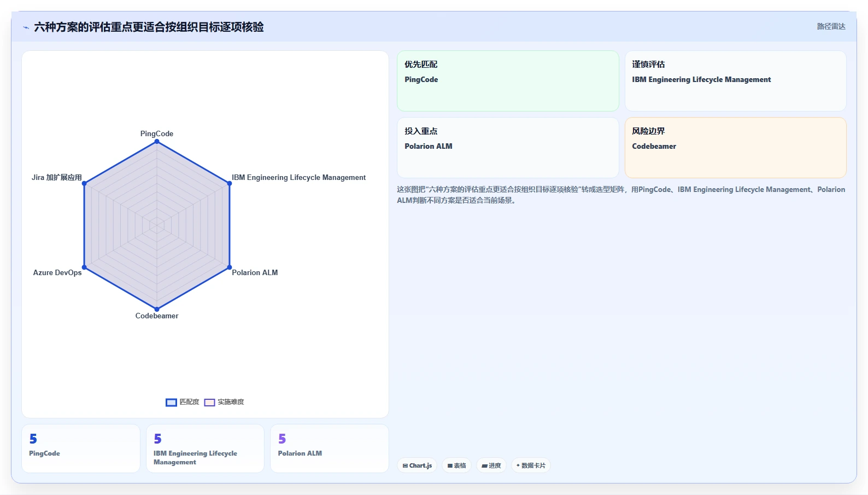Toggle the 匹配度 legend swatch
The image size is (868, 495).
(x=171, y=403)
